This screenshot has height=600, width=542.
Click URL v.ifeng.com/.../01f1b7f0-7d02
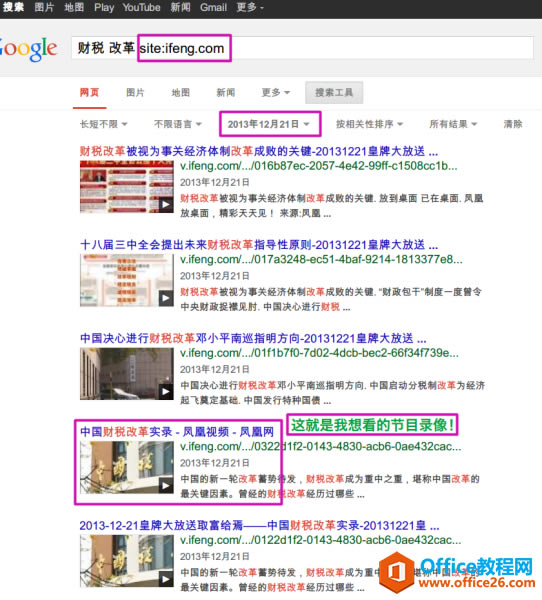(319, 353)
